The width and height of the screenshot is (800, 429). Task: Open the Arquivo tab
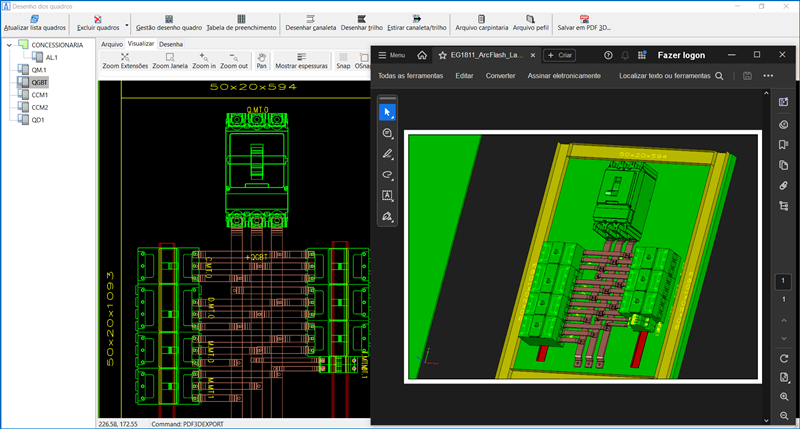tap(112, 44)
